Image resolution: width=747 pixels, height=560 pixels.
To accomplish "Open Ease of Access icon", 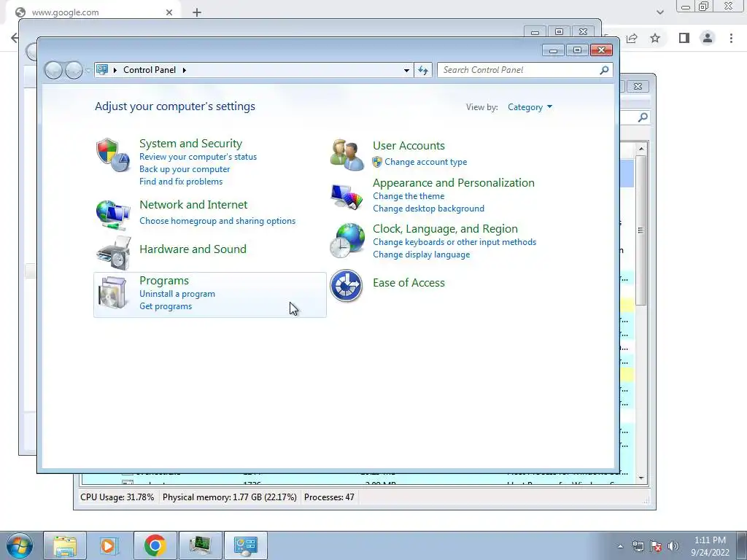I will [x=347, y=286].
